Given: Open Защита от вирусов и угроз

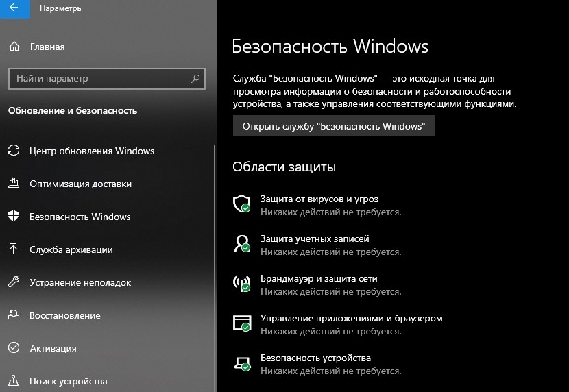Looking at the screenshot, I should click(x=319, y=199).
